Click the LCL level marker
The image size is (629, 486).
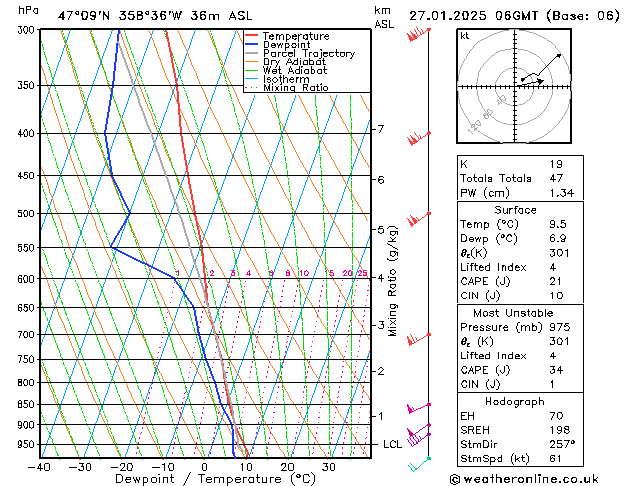[393, 444]
